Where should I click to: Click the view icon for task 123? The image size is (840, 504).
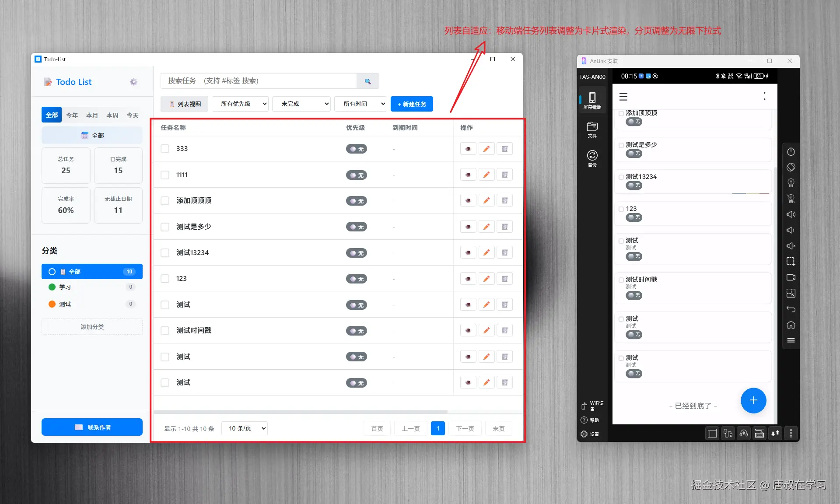click(x=468, y=279)
